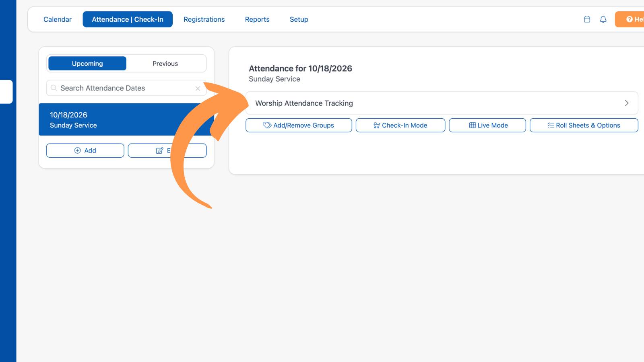Open notifications bell icon
Screen dimensions: 644x362
pos(603,19)
